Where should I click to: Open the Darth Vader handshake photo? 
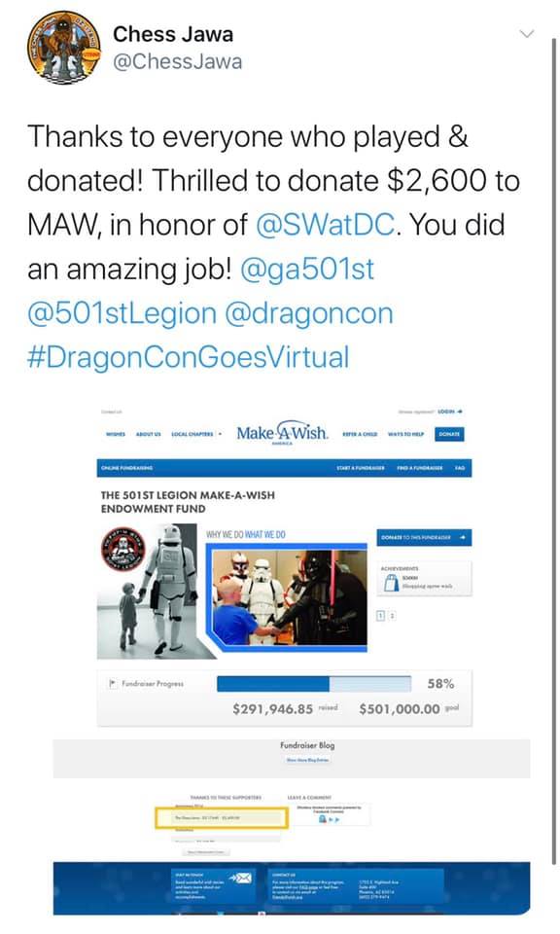tap(290, 596)
